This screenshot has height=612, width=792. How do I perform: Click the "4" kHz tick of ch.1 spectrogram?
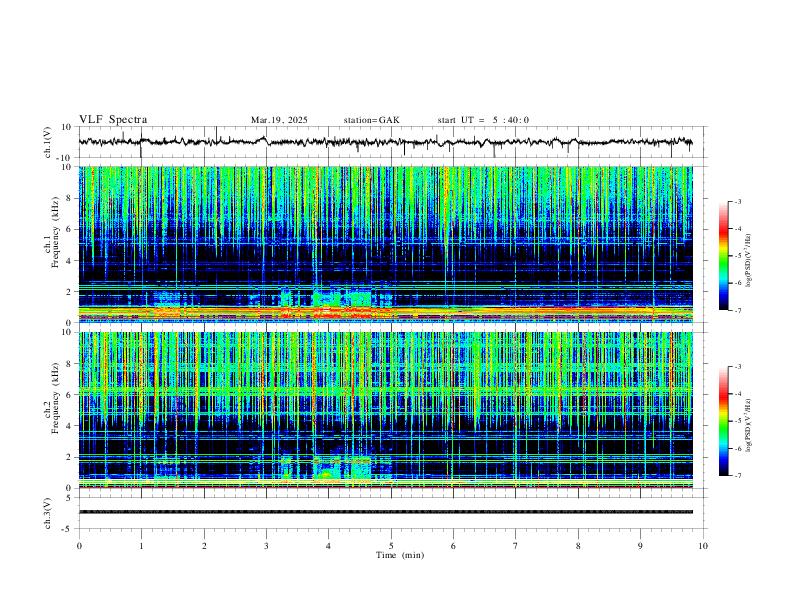(x=69, y=261)
